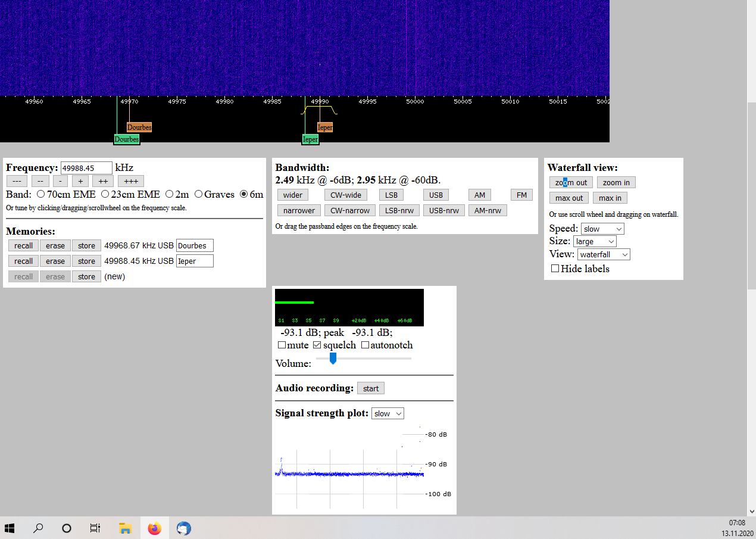Select 2m band
The height and width of the screenshot is (539, 756).
point(170,194)
